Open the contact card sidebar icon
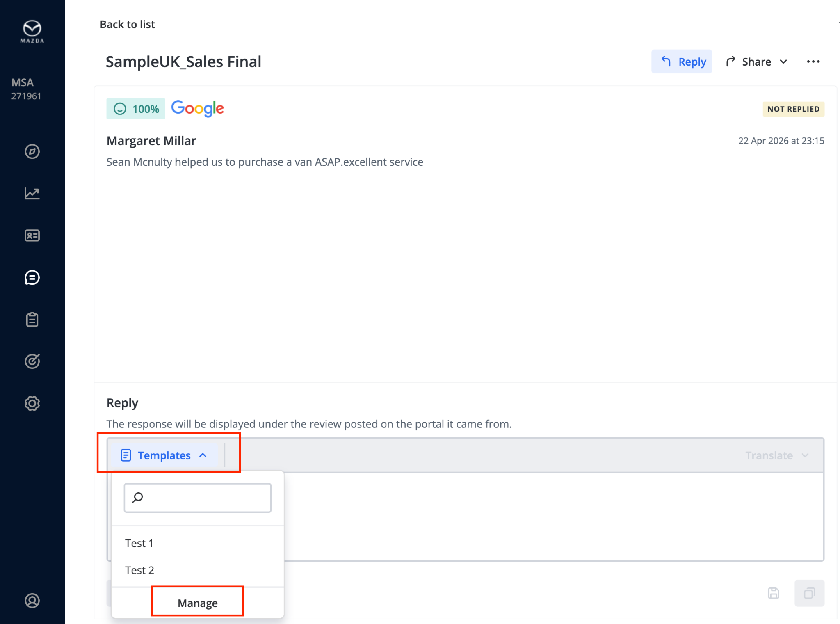The height and width of the screenshot is (624, 840). pos(32,235)
